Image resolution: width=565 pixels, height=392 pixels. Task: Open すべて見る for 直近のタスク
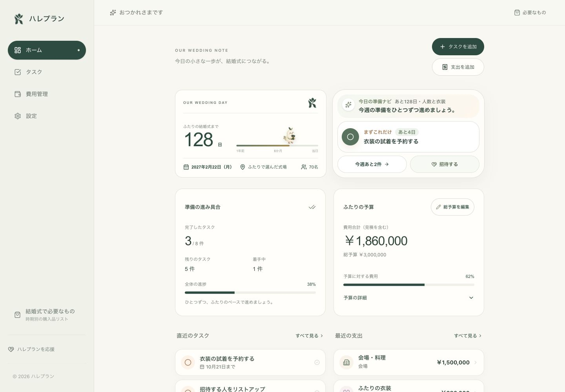click(x=309, y=336)
